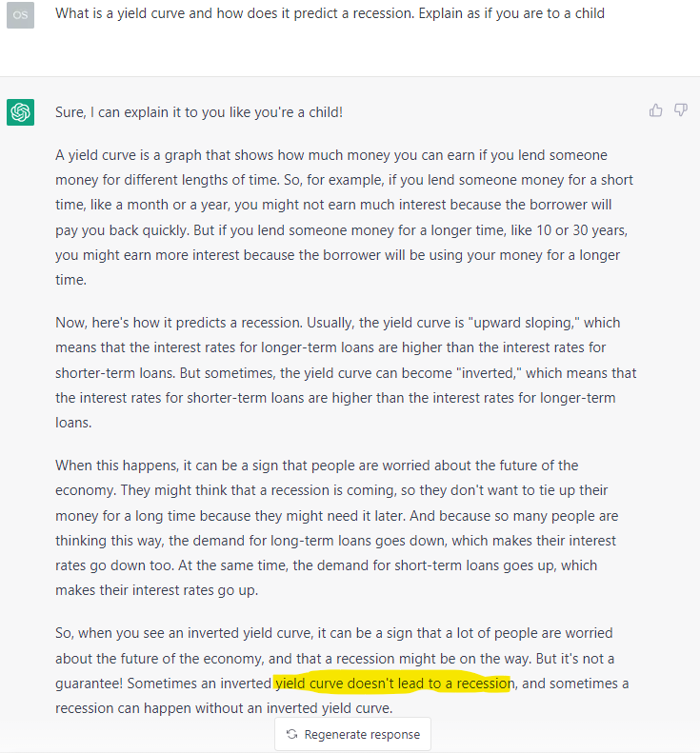Click the thumbs up icon
700x753 pixels.
coord(656,110)
